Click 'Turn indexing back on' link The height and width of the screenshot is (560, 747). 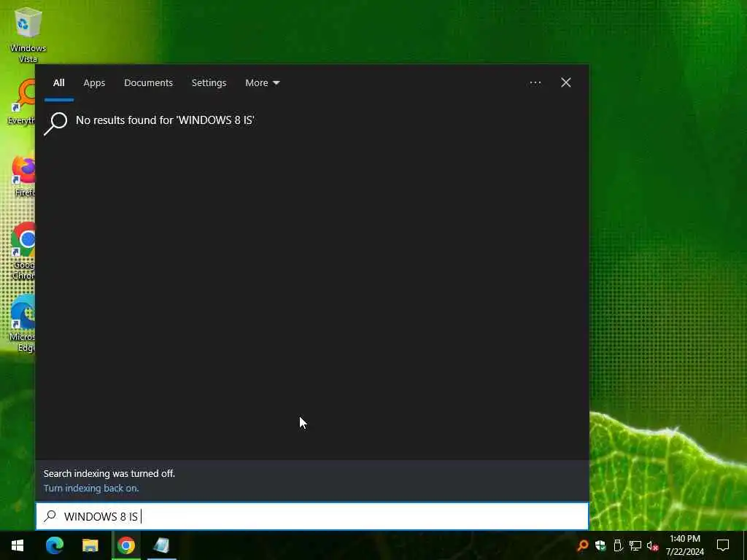(x=91, y=488)
